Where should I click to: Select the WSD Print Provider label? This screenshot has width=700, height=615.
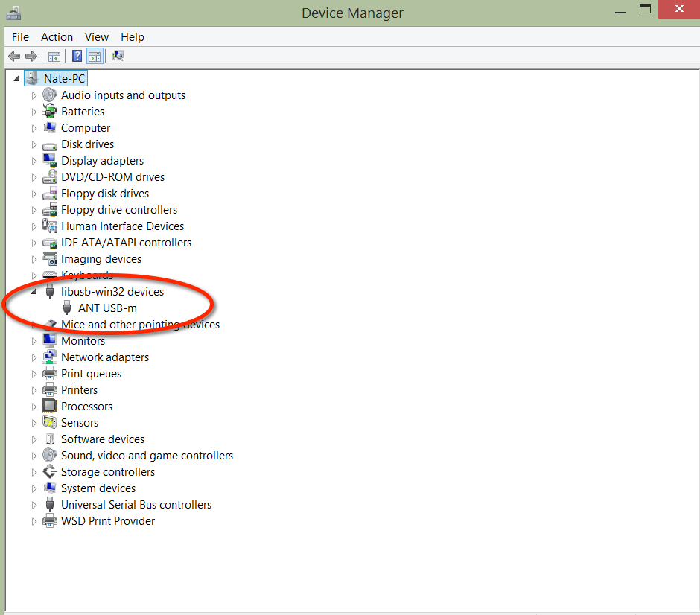coord(108,521)
